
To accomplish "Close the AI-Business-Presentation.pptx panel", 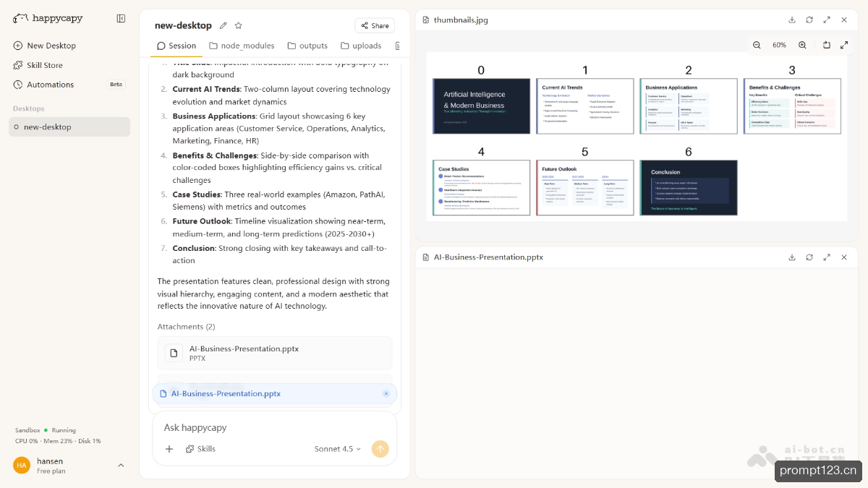I will point(844,257).
